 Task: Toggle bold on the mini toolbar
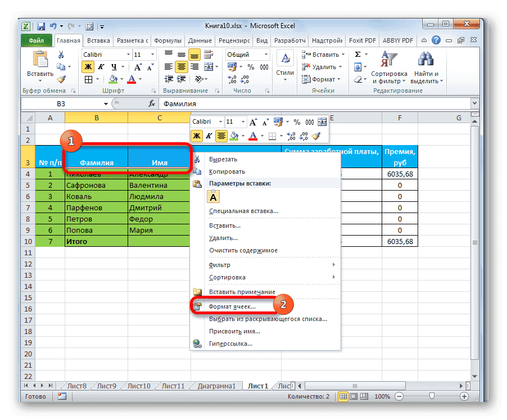point(197,136)
